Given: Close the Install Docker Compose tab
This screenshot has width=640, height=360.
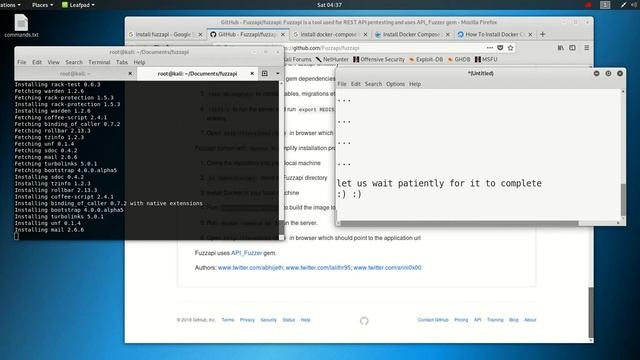Looking at the screenshot, I should (x=448, y=35).
